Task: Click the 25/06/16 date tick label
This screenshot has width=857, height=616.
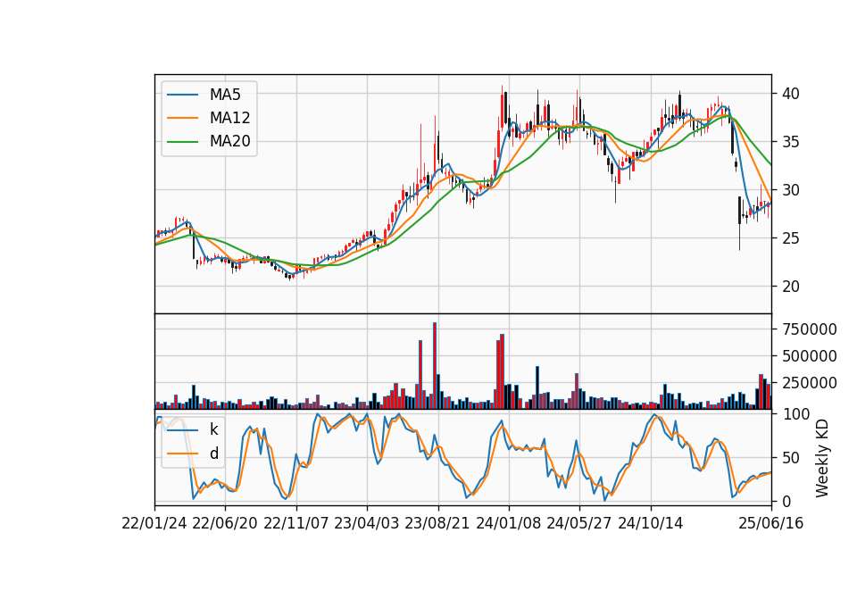Action: 771,523
